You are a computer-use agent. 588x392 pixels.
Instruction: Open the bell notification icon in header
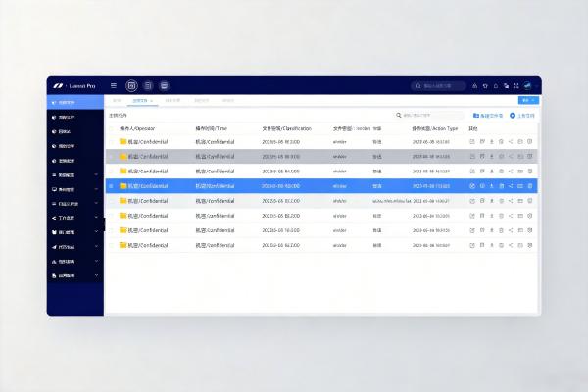[x=496, y=86]
